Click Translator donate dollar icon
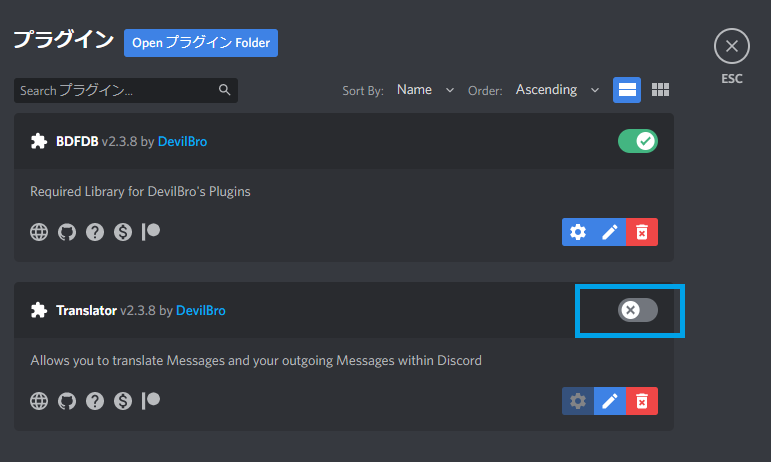This screenshot has width=771, height=462. [123, 401]
